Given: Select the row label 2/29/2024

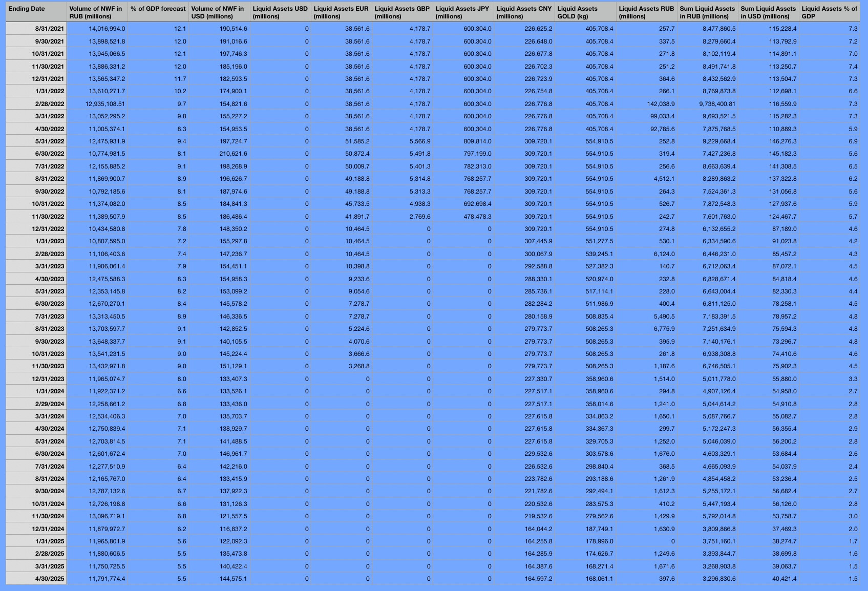Looking at the screenshot, I should point(36,404).
